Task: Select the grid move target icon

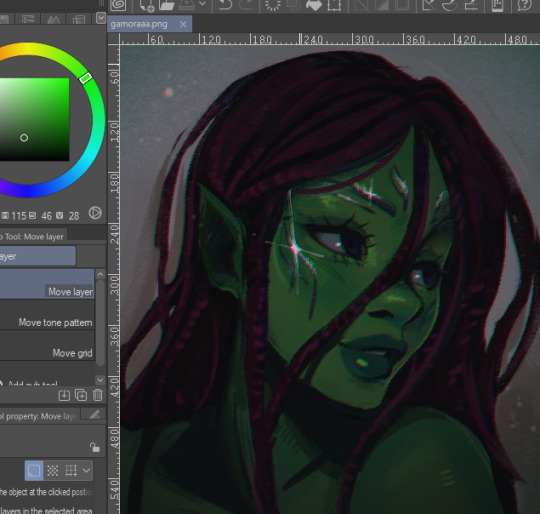Action: click(x=71, y=471)
